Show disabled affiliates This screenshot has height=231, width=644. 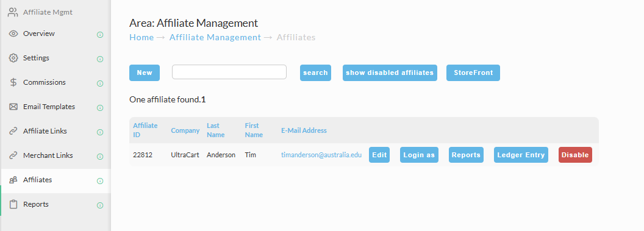pos(390,73)
